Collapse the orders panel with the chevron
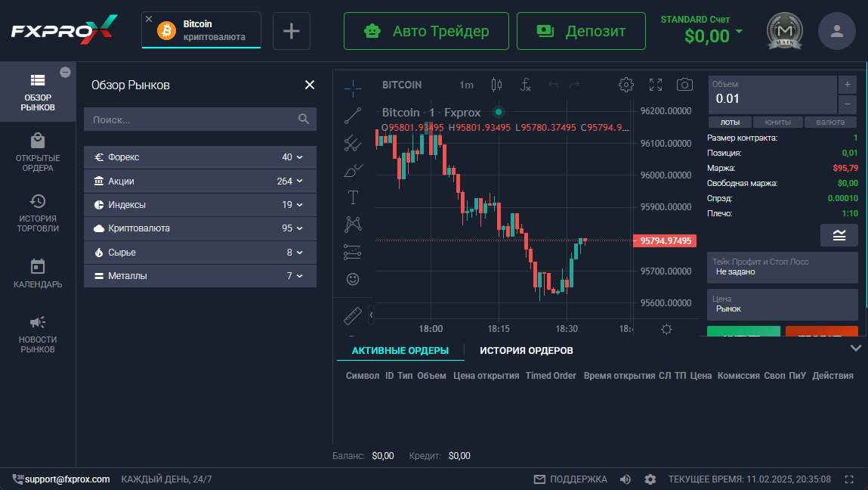Image resolution: width=868 pixels, height=490 pixels. (x=856, y=348)
